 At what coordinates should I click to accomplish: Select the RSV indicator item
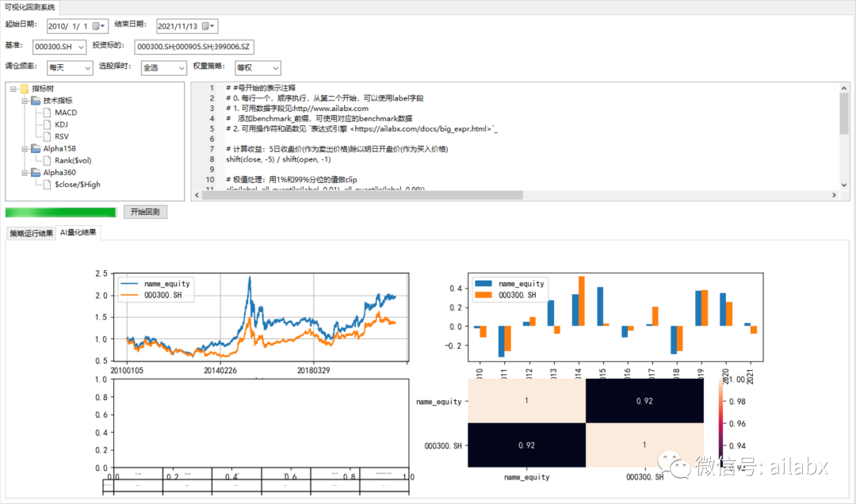point(62,136)
